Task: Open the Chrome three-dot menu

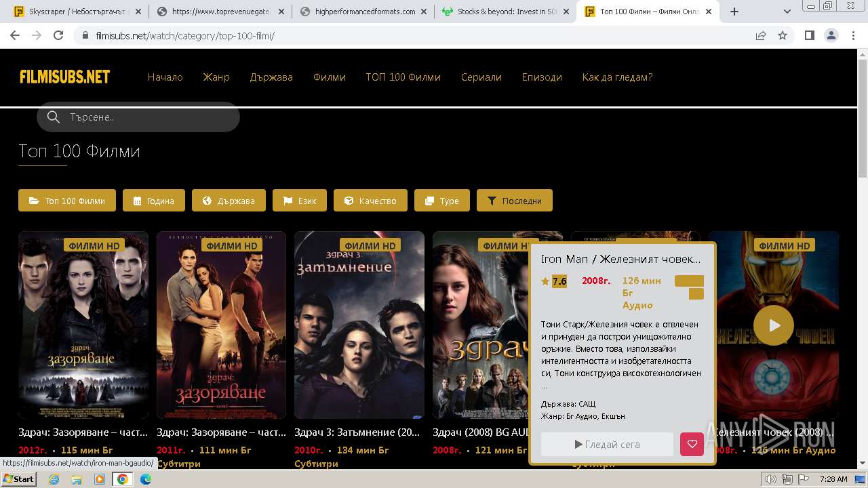Action: [853, 36]
